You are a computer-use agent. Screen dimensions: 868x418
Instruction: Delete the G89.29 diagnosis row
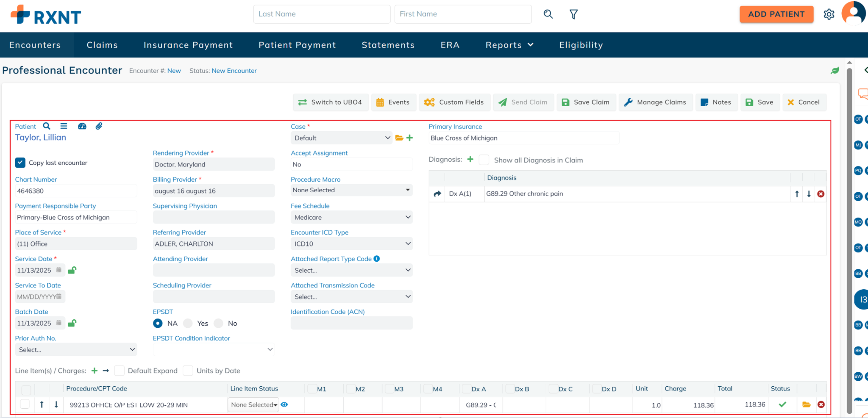point(821,194)
